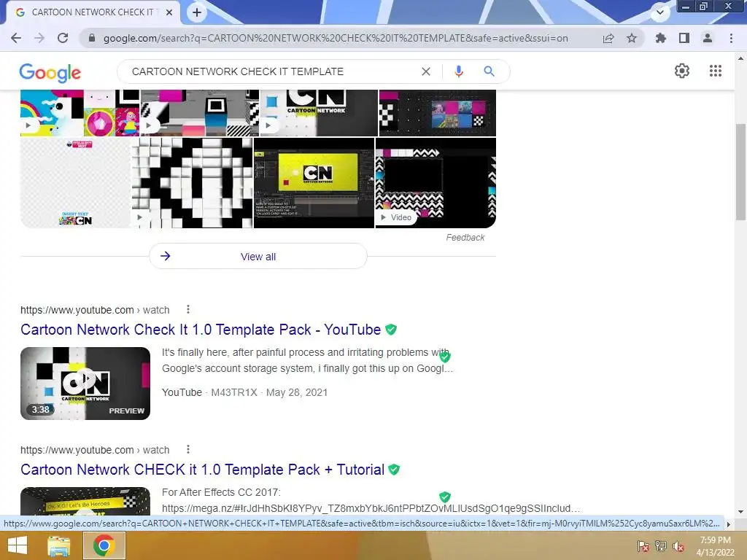
Task: Go back to previous page
Action: click(x=16, y=38)
